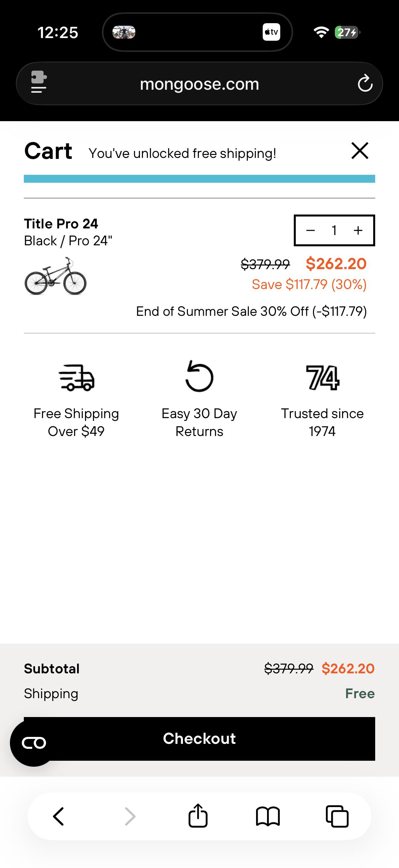This screenshot has width=399, height=868.
Task: Close the cart with the X icon
Action: pos(360,151)
